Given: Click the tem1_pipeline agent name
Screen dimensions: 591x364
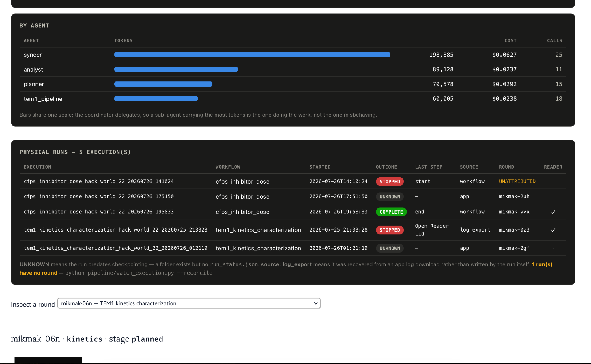Looking at the screenshot, I should (x=43, y=99).
